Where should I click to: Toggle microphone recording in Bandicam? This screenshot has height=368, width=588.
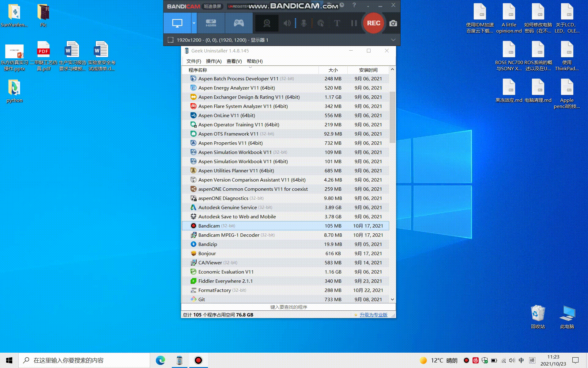tap(304, 23)
